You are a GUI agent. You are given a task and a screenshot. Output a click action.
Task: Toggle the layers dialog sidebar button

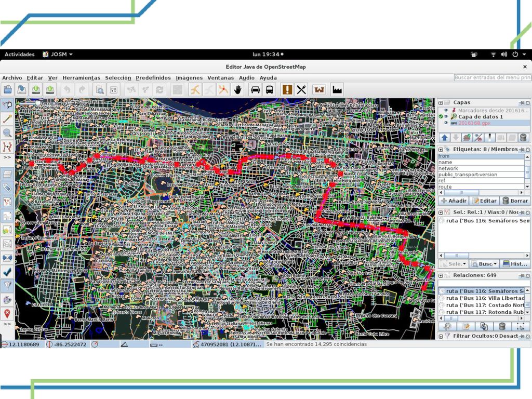click(x=7, y=175)
